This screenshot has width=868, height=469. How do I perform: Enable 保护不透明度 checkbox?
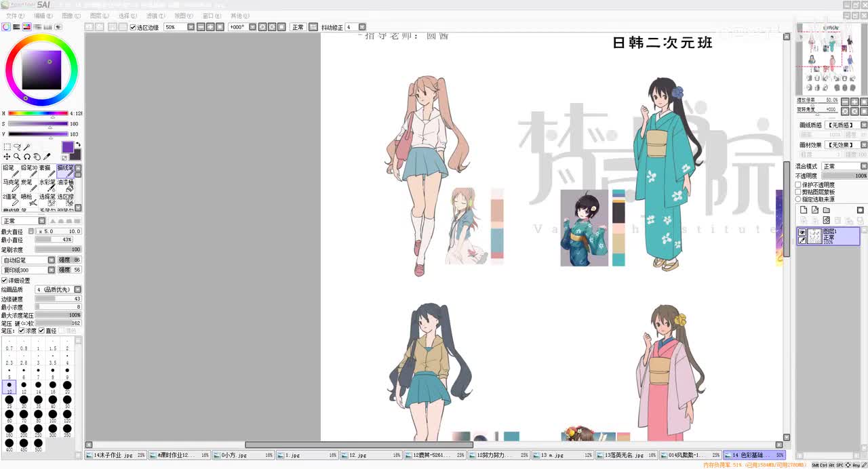(x=798, y=184)
